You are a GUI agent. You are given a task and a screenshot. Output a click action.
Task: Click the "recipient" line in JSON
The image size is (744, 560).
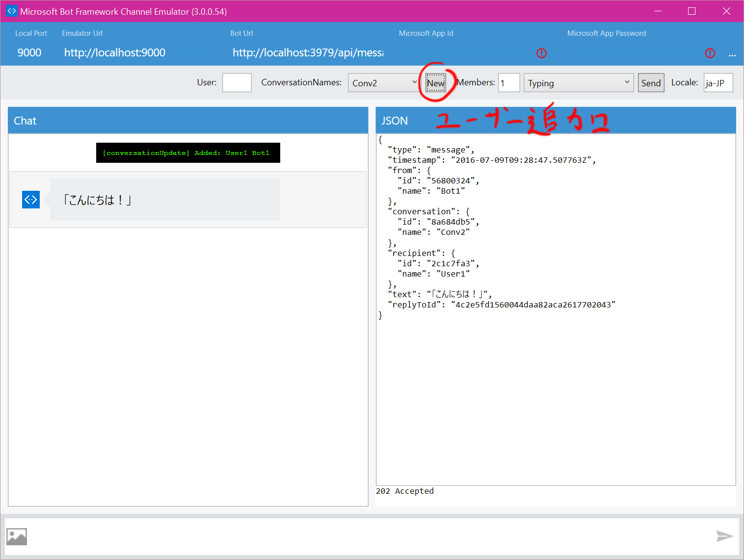click(422, 253)
